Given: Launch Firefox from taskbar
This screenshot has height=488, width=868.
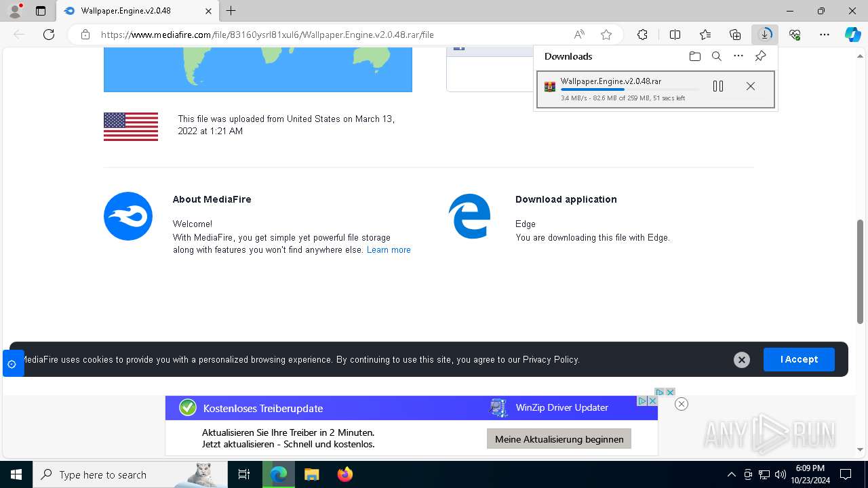Looking at the screenshot, I should (x=345, y=474).
